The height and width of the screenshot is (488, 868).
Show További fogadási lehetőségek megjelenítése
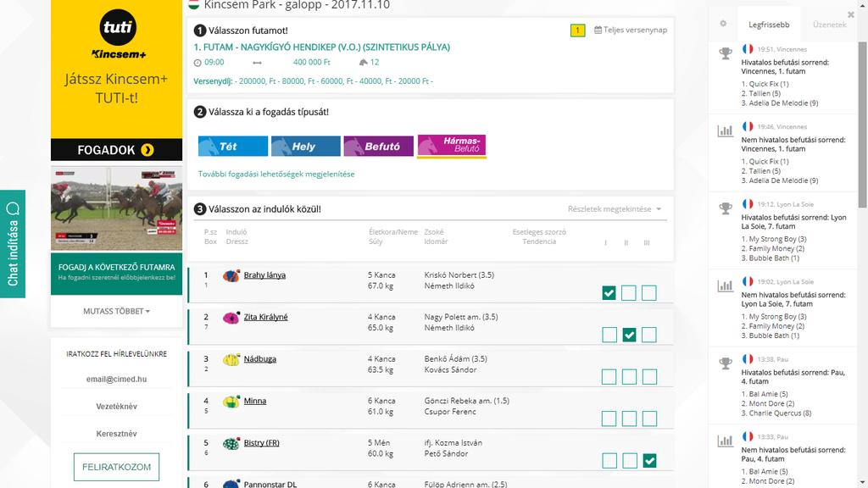[x=276, y=174]
